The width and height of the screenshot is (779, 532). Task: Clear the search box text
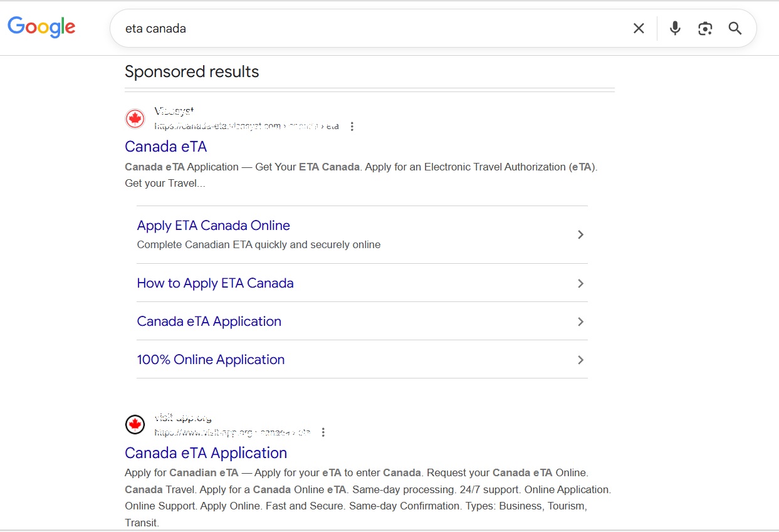click(x=639, y=28)
